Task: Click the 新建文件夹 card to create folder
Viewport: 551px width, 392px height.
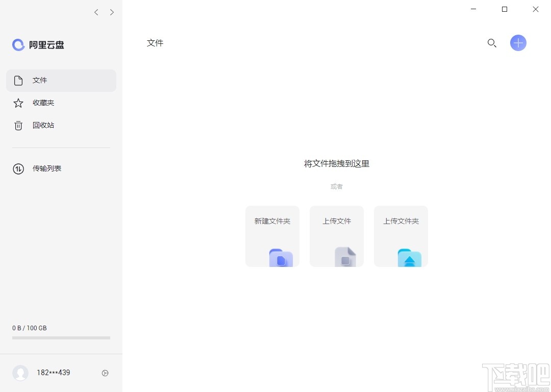Action: 272,236
